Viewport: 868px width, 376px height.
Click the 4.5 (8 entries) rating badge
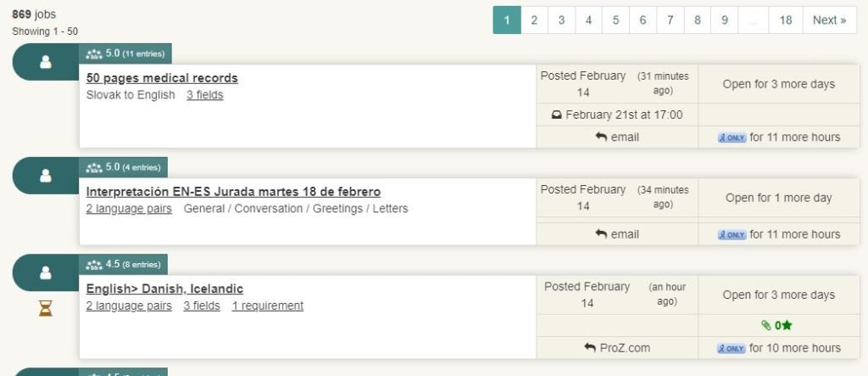pos(123,264)
